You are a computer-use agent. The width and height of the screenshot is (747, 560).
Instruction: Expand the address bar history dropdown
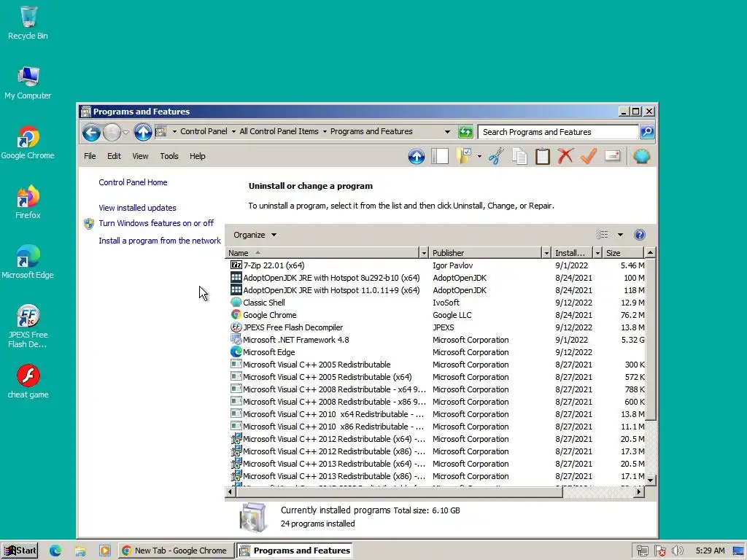point(447,132)
